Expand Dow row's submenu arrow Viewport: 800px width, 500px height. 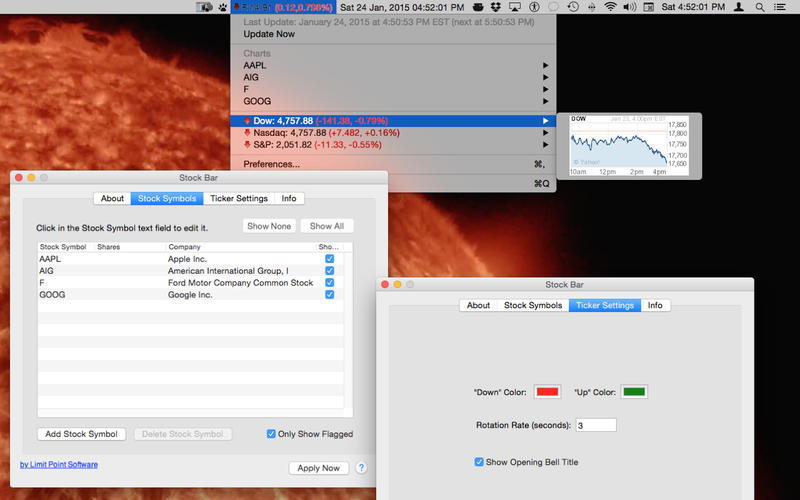click(545, 121)
